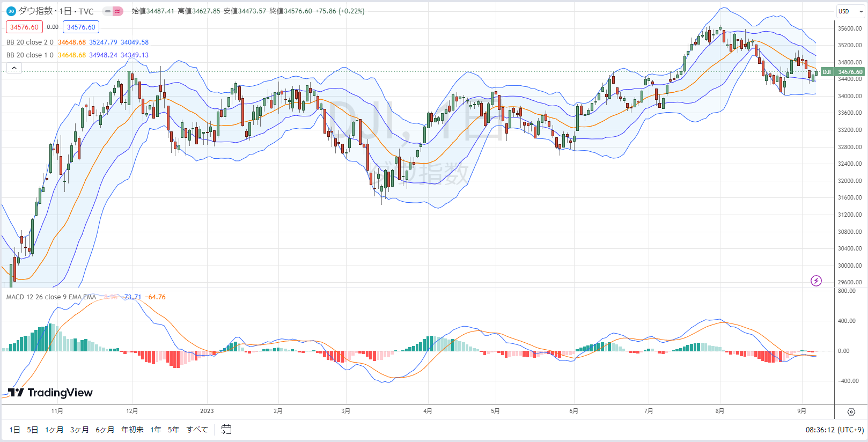Select the BB 20 close 2 0 legend

coord(30,42)
